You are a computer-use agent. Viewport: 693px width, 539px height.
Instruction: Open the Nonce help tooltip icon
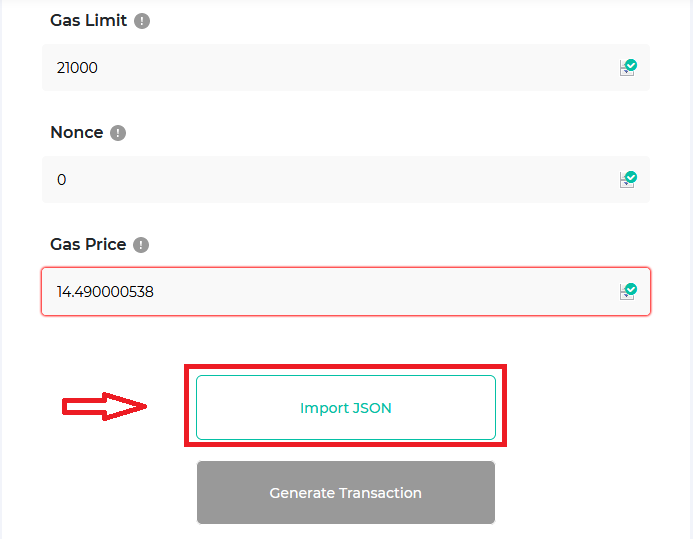(118, 133)
